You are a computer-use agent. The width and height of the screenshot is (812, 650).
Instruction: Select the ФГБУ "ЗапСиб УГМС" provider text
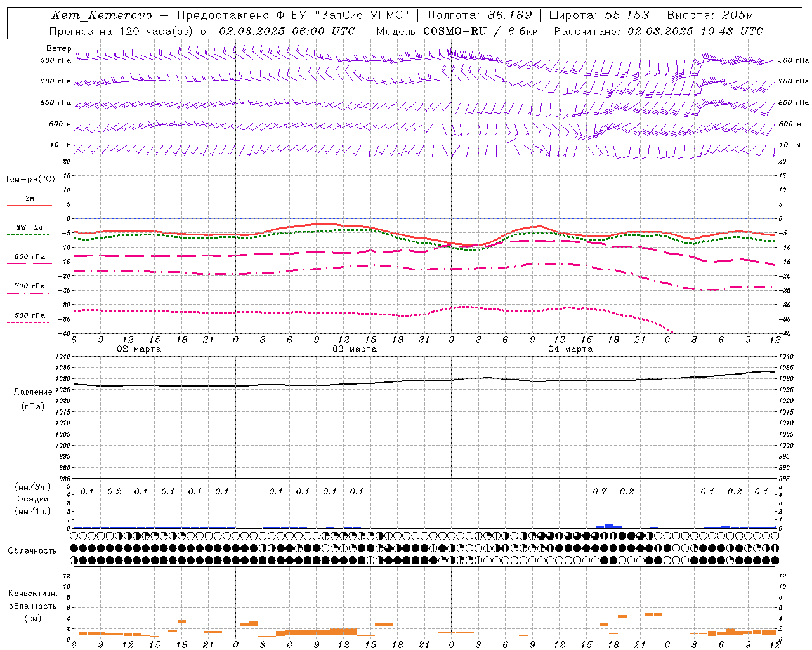(x=343, y=15)
